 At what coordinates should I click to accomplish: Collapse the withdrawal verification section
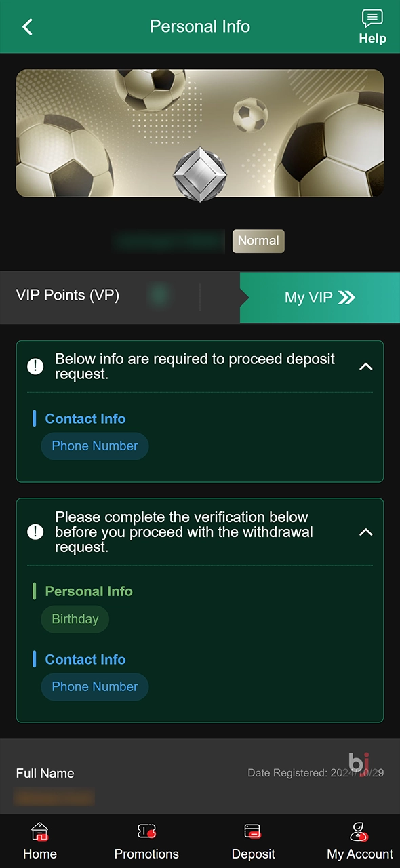(x=365, y=532)
